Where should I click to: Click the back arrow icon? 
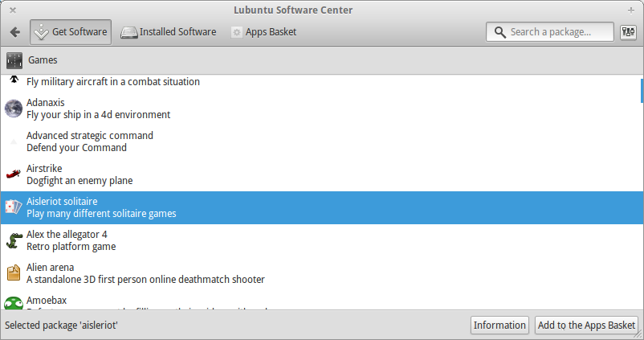pos(14,32)
